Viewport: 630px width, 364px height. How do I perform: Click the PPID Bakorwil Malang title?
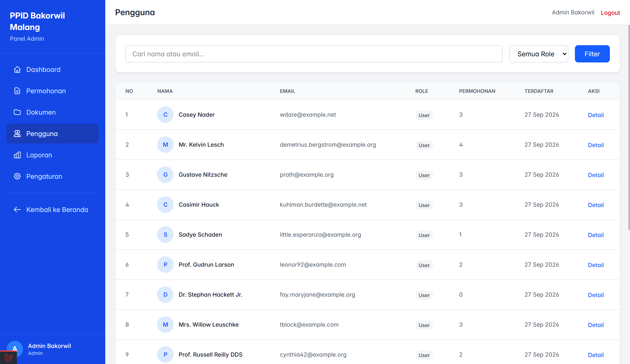(x=37, y=21)
